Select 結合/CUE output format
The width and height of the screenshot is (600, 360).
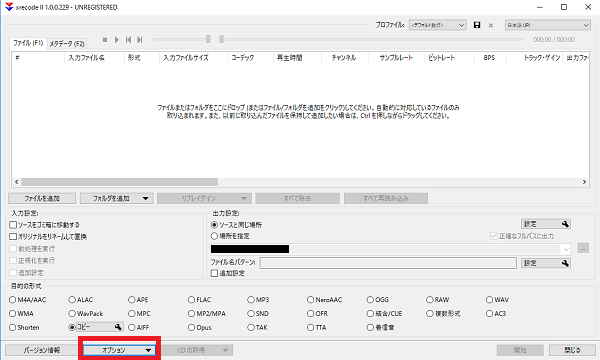click(370, 314)
